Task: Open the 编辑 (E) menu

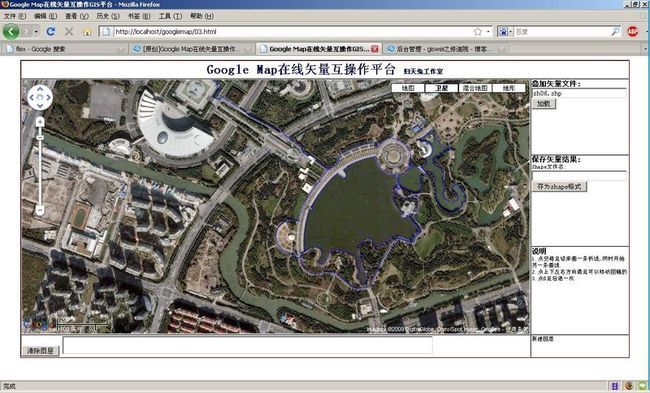Action: tap(45, 16)
